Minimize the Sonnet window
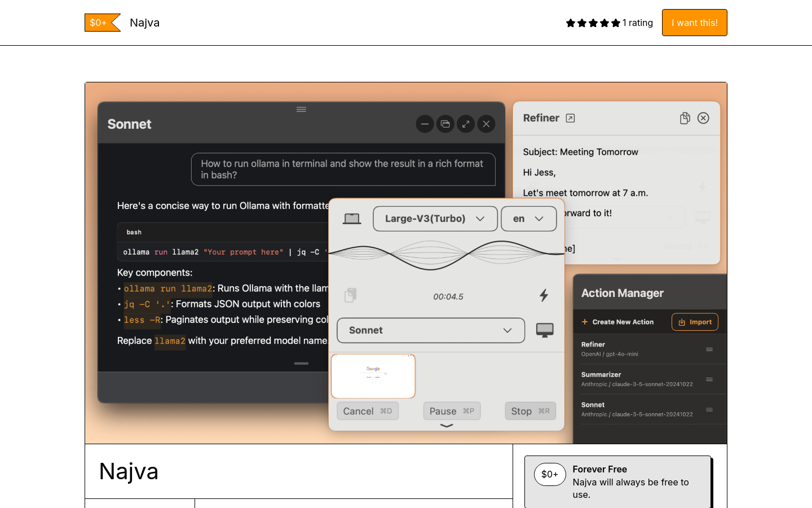The height and width of the screenshot is (508, 812). click(425, 124)
